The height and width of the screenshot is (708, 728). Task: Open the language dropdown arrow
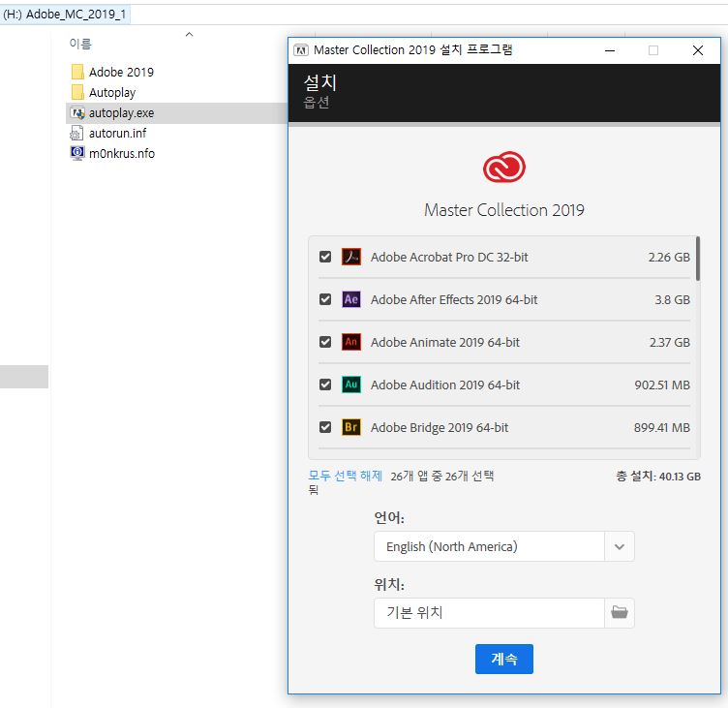(x=620, y=546)
